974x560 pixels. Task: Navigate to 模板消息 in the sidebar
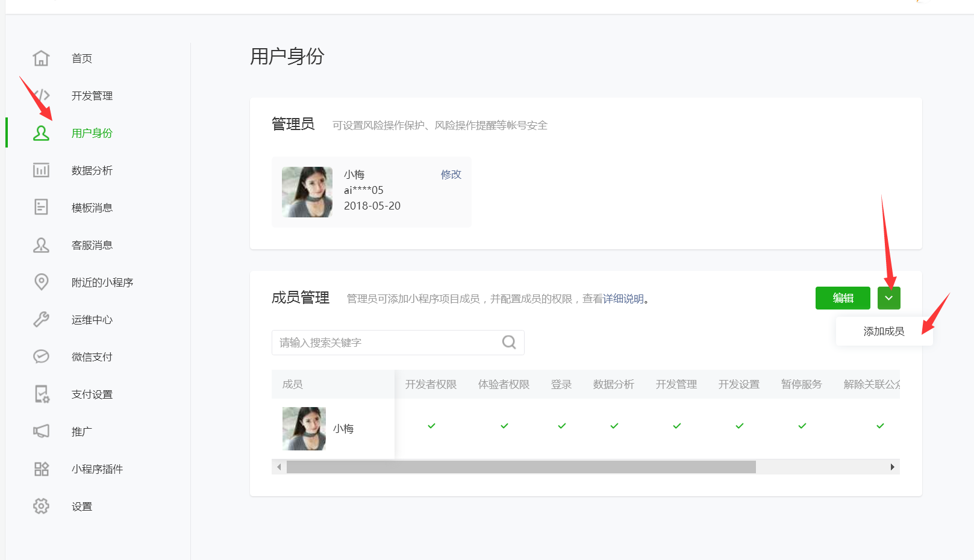pyautogui.click(x=92, y=208)
